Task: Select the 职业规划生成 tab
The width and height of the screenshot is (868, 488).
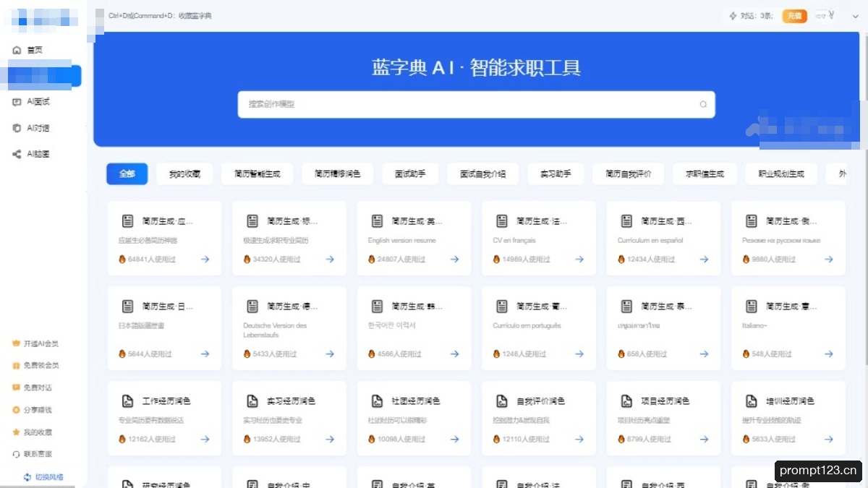Action: click(781, 174)
